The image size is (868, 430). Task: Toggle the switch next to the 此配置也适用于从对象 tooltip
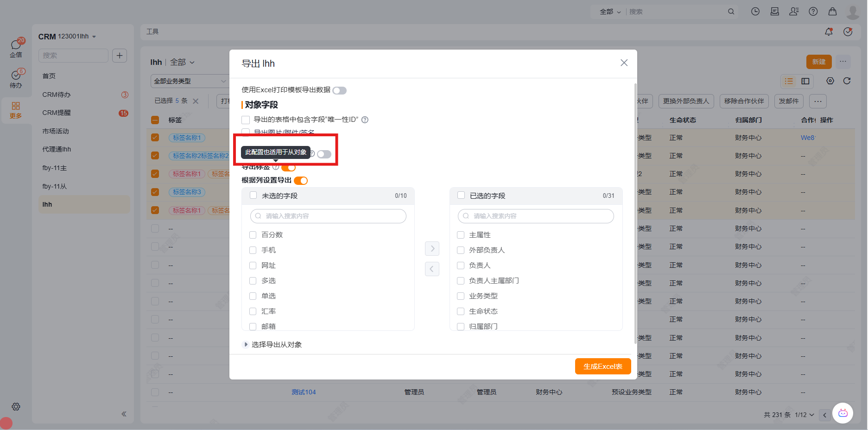pos(324,154)
